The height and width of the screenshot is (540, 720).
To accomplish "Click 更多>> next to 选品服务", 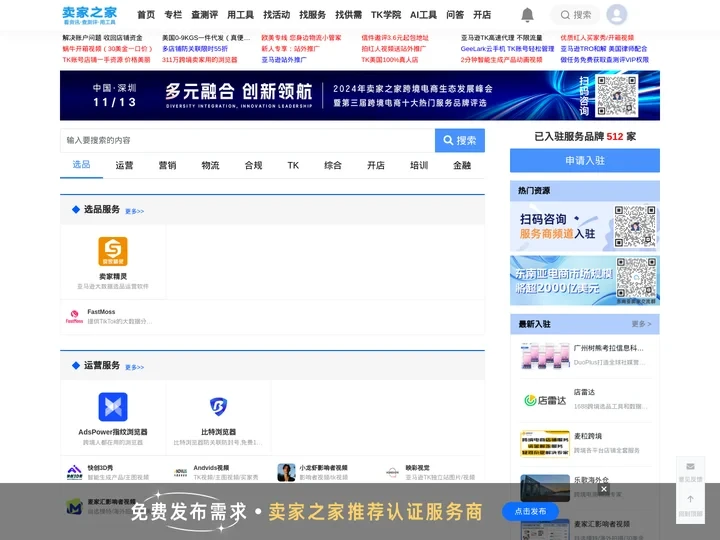I will (x=135, y=211).
